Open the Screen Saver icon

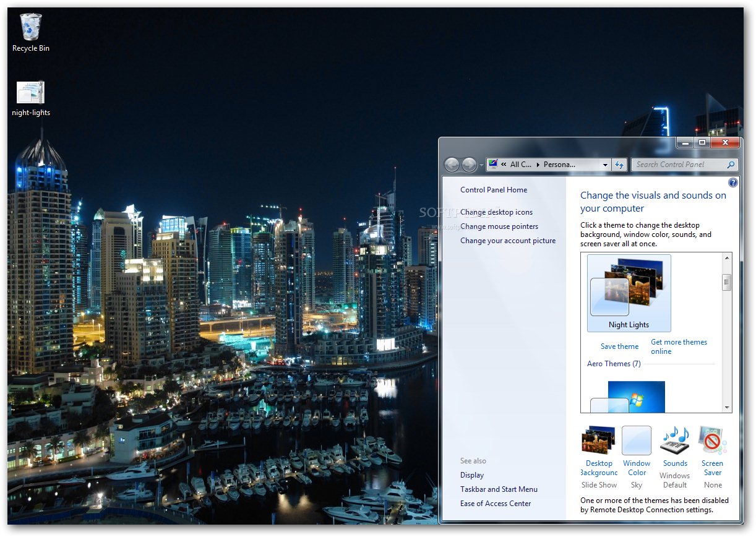713,440
